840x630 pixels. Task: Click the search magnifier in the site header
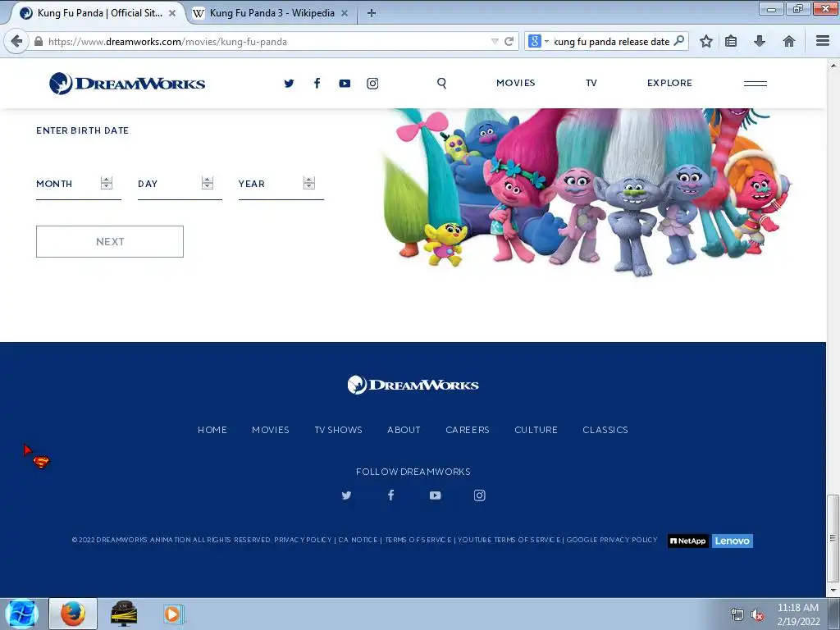tap(441, 83)
